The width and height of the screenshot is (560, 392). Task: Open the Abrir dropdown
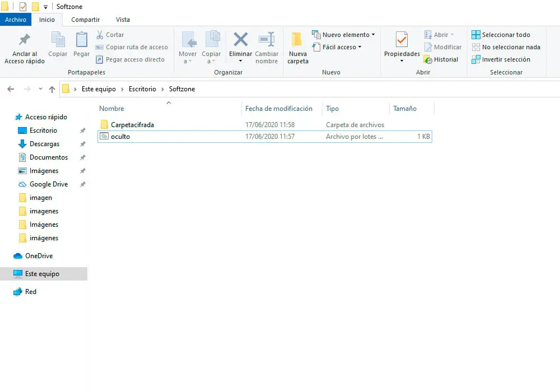pyautogui.click(x=439, y=35)
